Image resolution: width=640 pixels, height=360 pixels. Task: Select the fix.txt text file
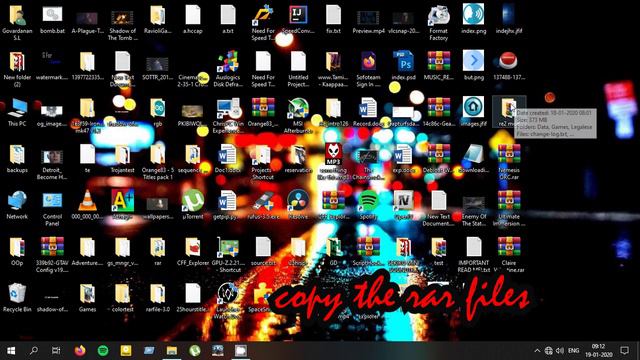[x=333, y=19]
